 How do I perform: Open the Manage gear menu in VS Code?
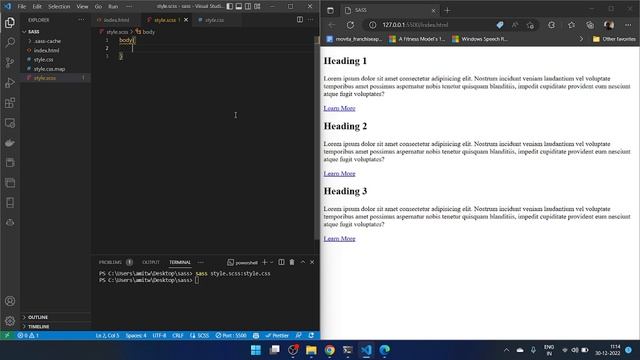click(10, 321)
